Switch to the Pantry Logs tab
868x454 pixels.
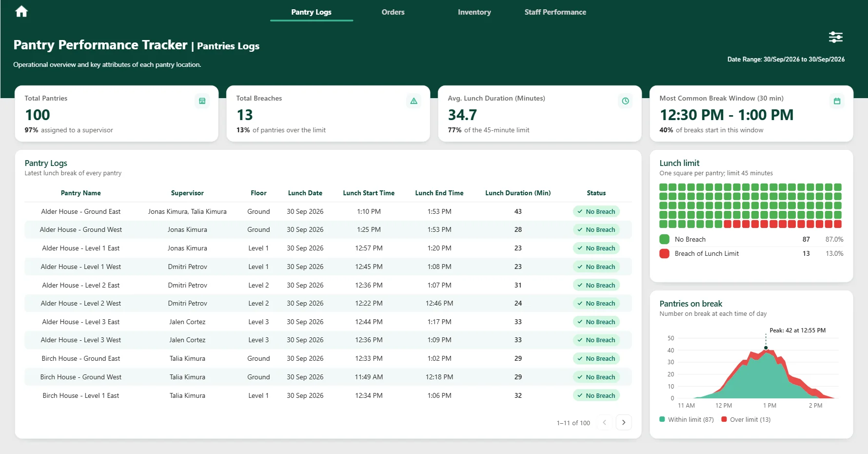tap(311, 12)
